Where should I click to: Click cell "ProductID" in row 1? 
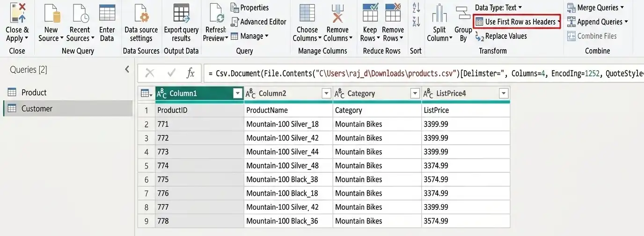199,110
